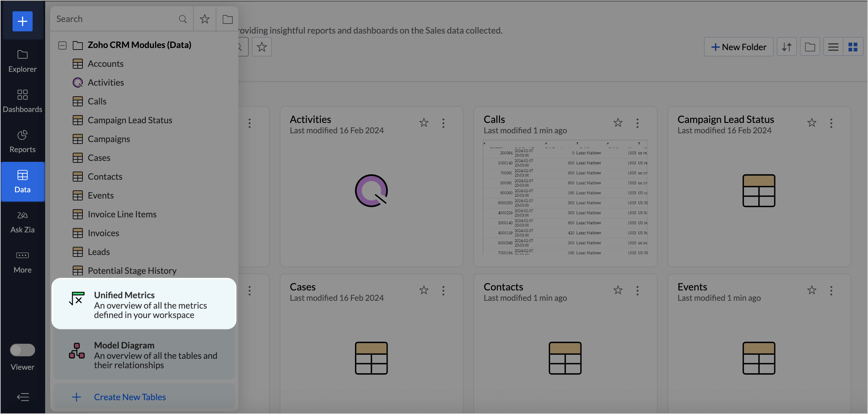Open Cases table from tree
Image resolution: width=868 pixels, height=414 pixels.
point(99,158)
